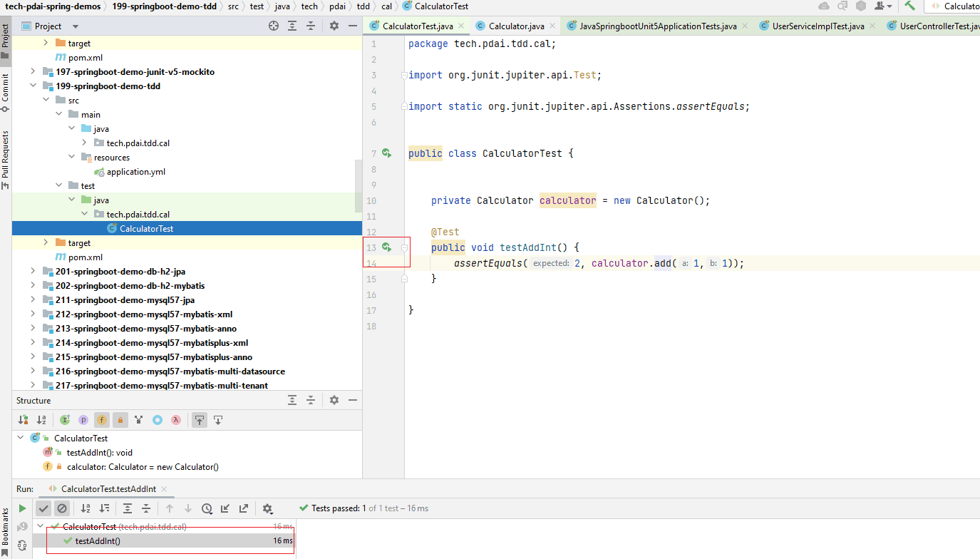Collapse the 199-springboot-demo-tdd module
This screenshot has width=980, height=559.
point(33,86)
